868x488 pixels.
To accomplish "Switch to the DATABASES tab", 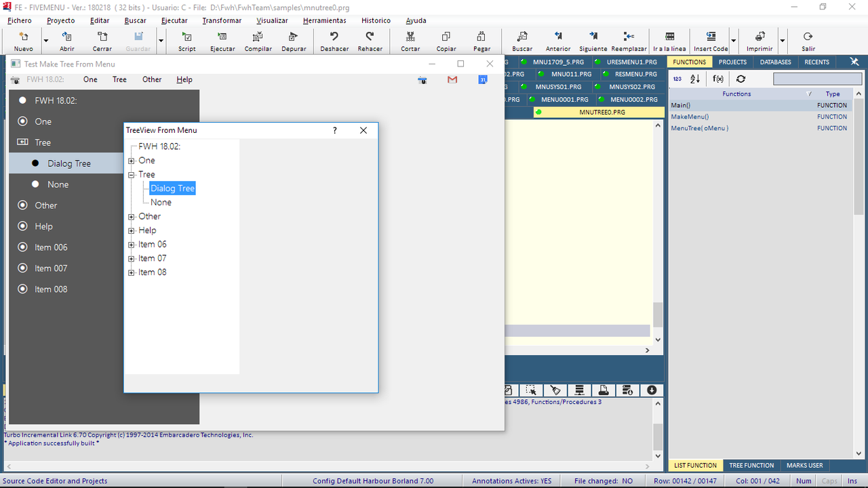I will click(x=776, y=62).
